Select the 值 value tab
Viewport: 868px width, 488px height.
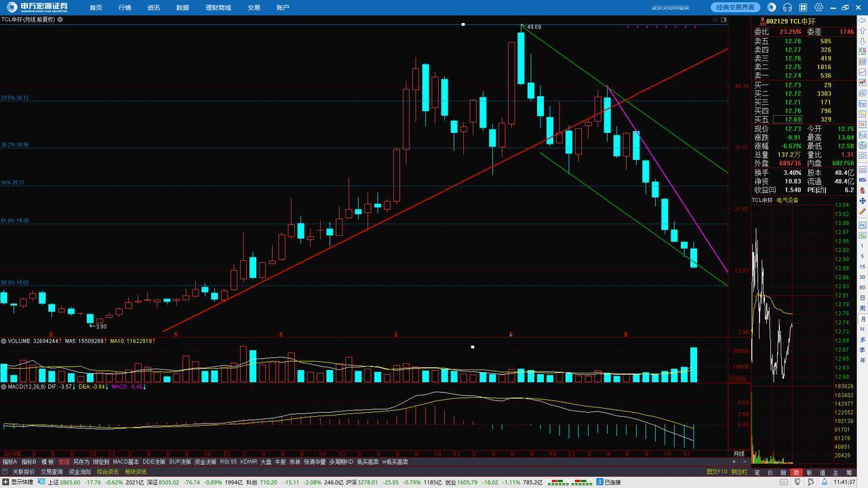[x=823, y=472]
